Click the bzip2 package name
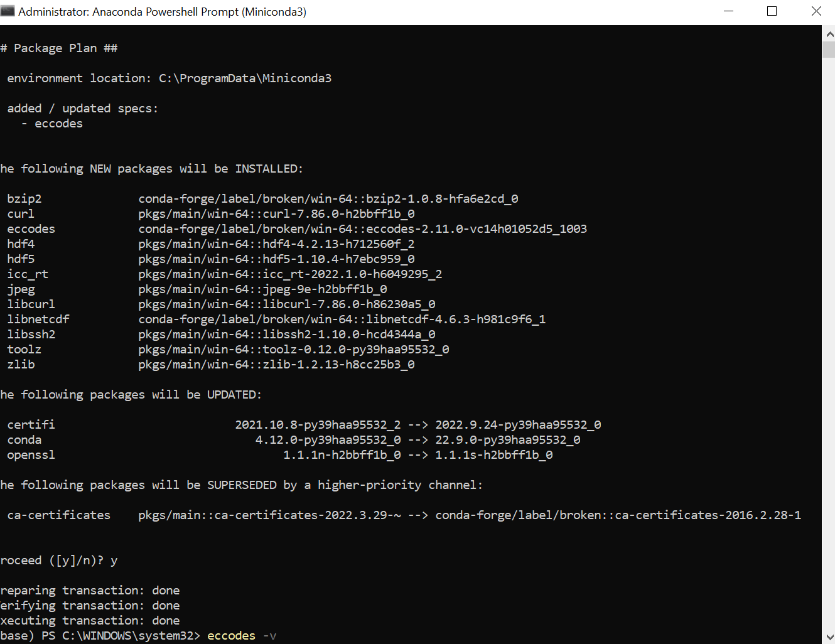Screen dimensions: 835x644 click(24, 199)
